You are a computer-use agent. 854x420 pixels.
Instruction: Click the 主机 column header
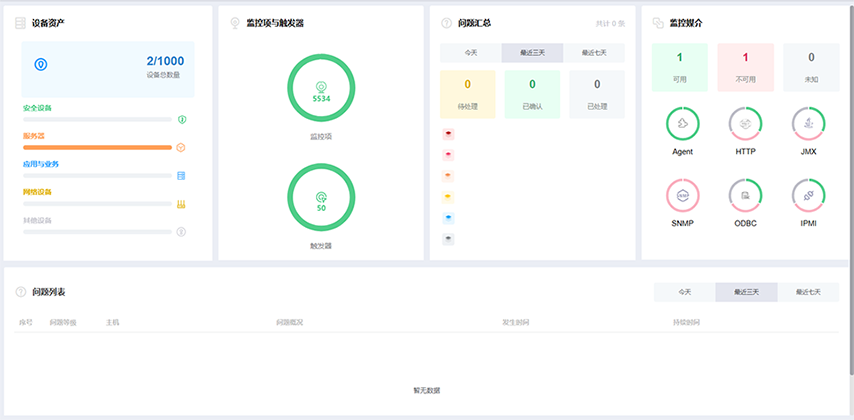tap(112, 322)
